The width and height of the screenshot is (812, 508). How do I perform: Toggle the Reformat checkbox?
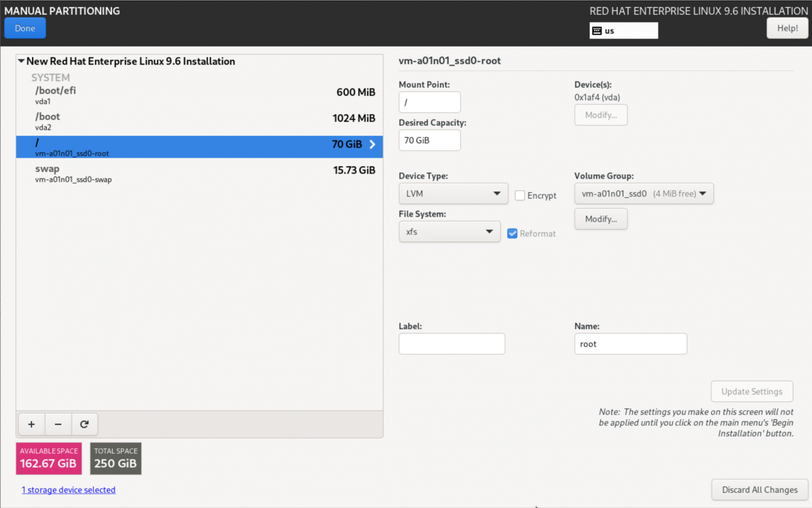pyautogui.click(x=512, y=233)
